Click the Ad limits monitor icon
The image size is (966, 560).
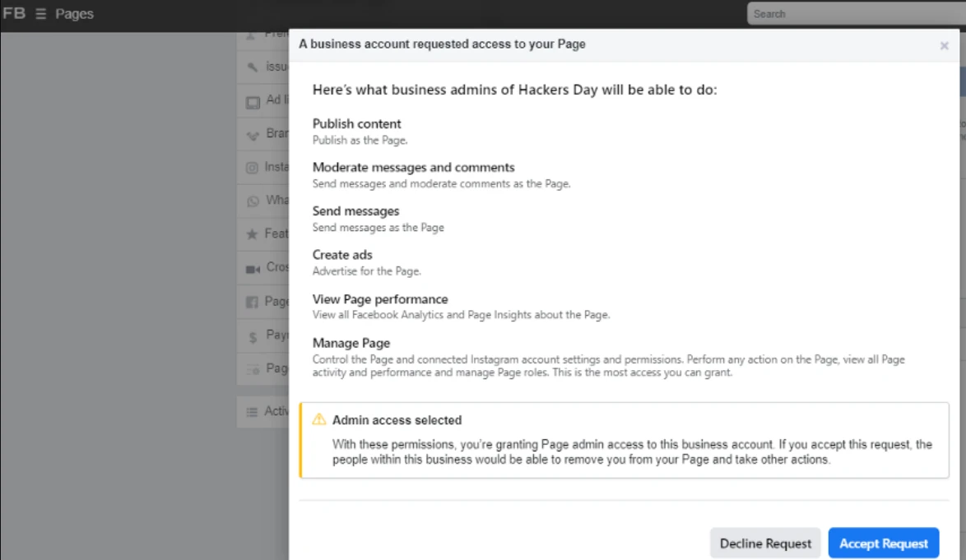point(253,101)
